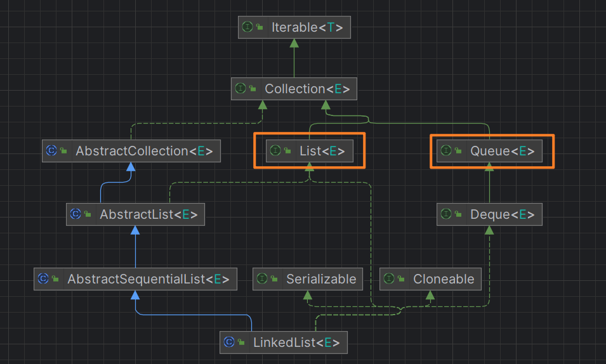Click the interface icon on List<E>
The image size is (606, 364).
pyautogui.click(x=275, y=150)
